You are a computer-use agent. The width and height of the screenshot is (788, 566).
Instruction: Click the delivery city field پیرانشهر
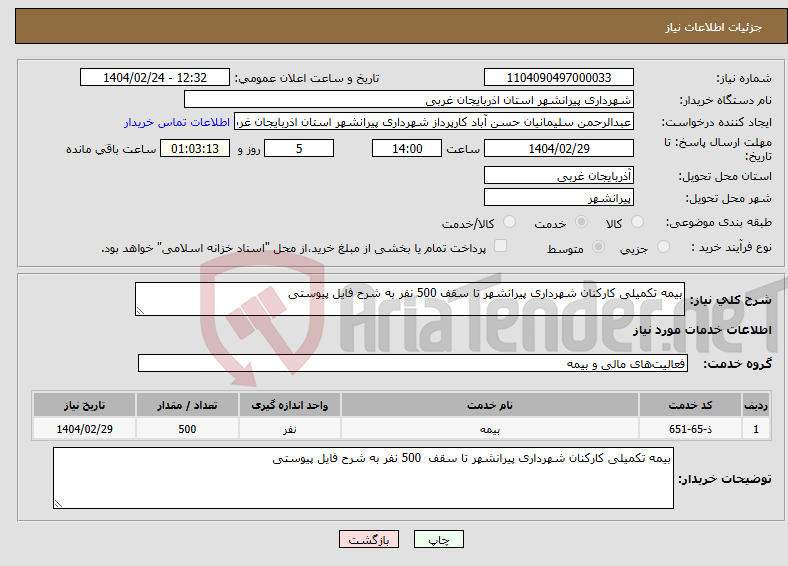(558, 197)
